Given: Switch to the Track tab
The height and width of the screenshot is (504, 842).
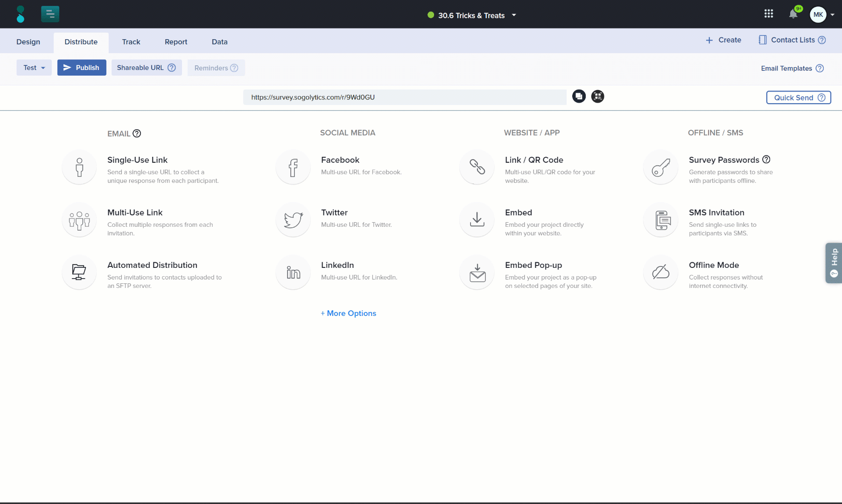Looking at the screenshot, I should pyautogui.click(x=131, y=42).
